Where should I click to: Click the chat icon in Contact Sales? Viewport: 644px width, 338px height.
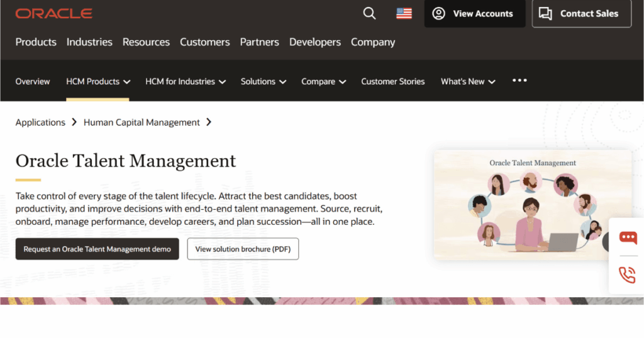(x=545, y=14)
